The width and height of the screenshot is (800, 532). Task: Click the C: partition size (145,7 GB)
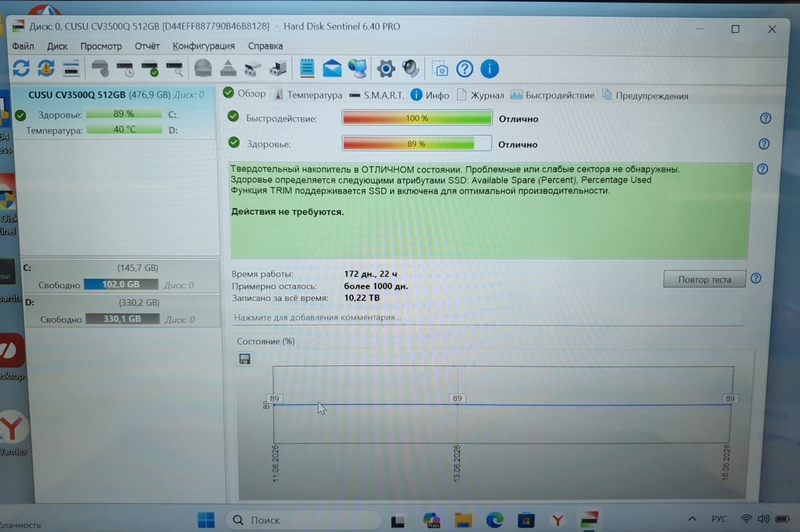coord(137,268)
